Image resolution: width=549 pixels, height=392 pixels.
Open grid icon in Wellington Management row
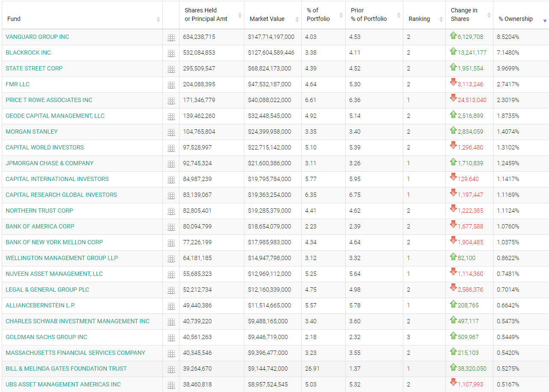tap(171, 259)
